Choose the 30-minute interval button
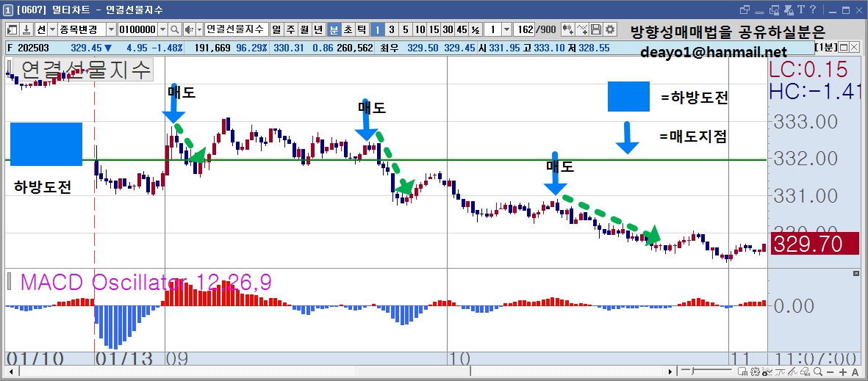 [448, 29]
